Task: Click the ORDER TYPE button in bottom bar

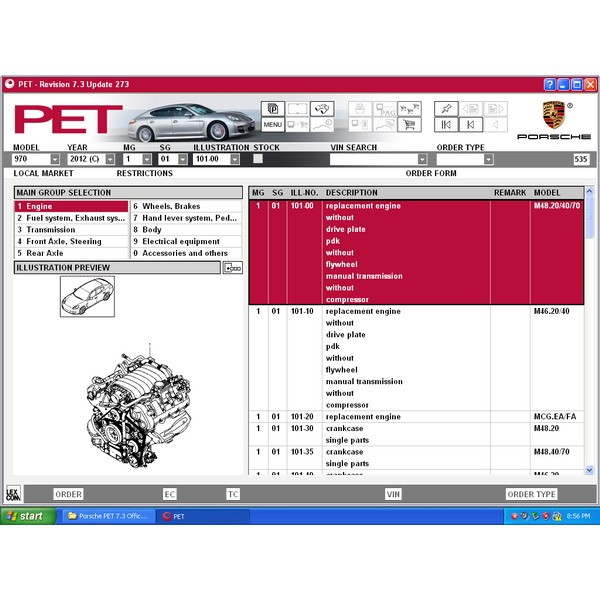Action: (x=532, y=494)
